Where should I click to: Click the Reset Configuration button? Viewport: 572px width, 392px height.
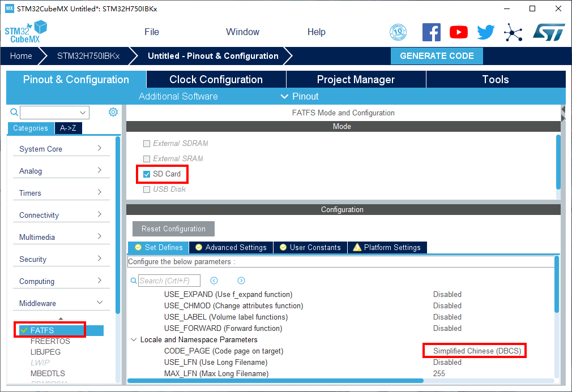(x=173, y=229)
